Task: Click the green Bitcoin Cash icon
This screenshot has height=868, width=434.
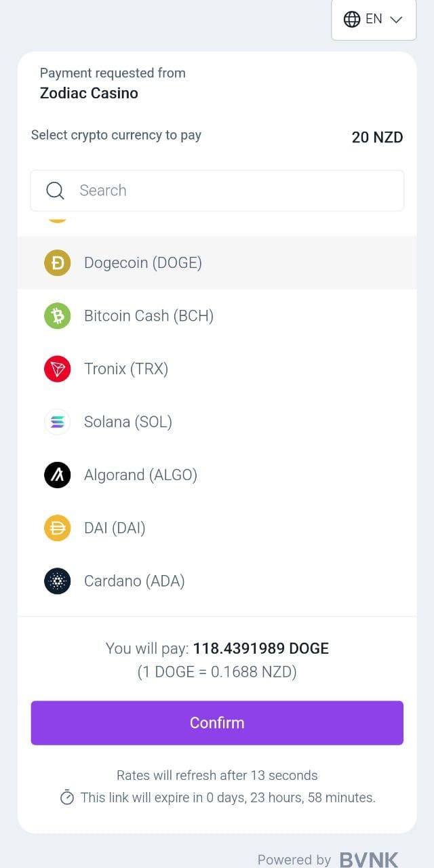Action: (58, 316)
